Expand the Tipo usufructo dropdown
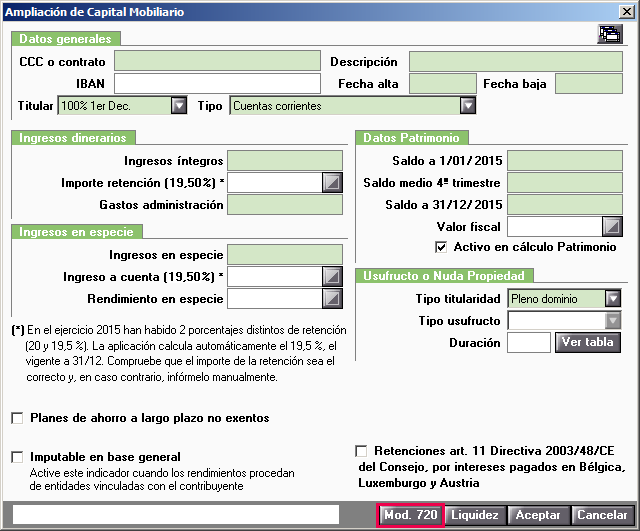This screenshot has width=640, height=531. tap(612, 320)
